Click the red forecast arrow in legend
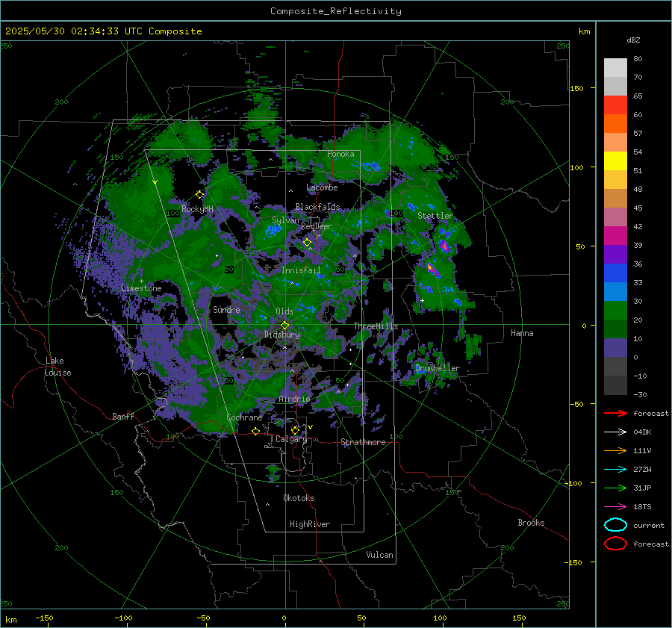Screen dimensions: 672x628 coord(615,413)
